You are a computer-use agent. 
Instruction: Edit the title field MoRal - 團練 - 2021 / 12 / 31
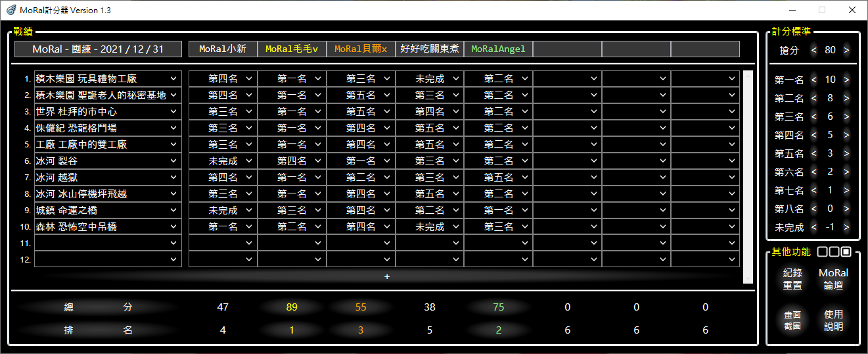pyautogui.click(x=99, y=49)
